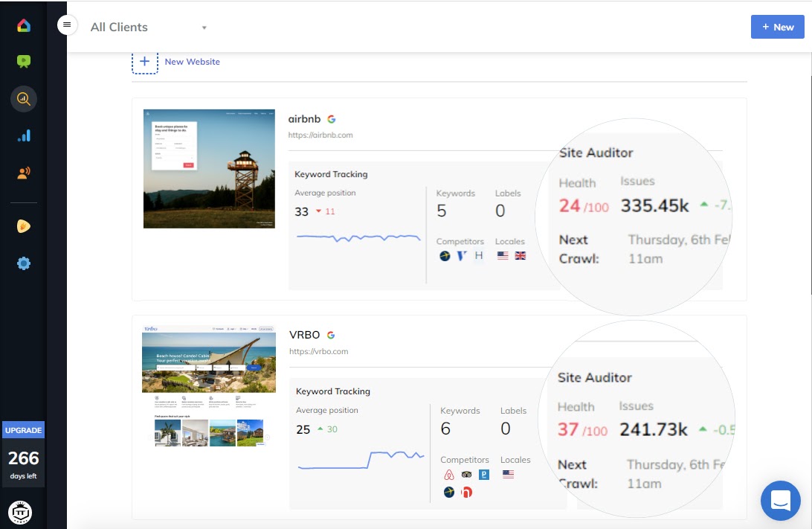Open the green chat bubble sidebar icon

pos(24,62)
